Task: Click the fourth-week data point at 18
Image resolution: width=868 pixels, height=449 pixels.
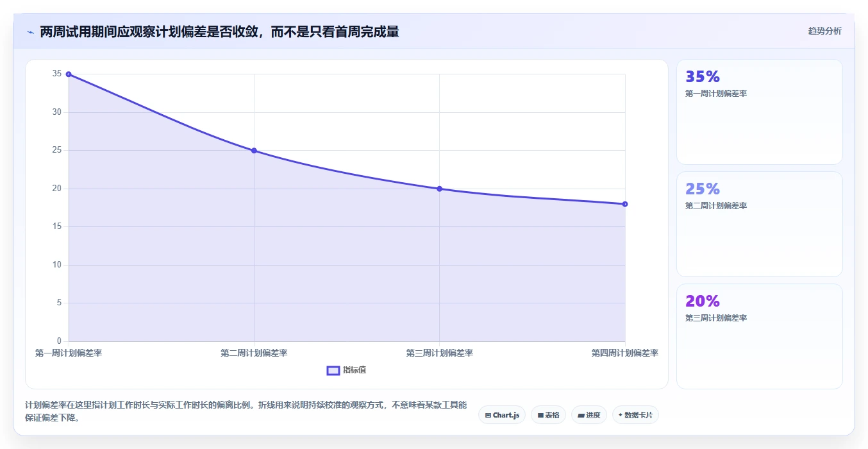Action: [x=625, y=204]
